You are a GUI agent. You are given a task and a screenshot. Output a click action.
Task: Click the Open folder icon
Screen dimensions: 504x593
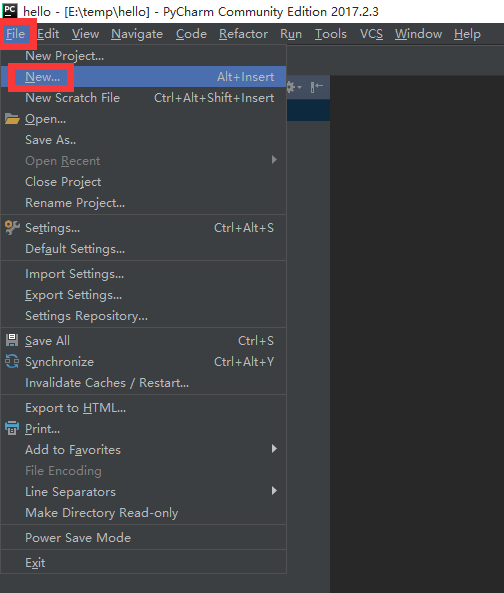(12, 119)
